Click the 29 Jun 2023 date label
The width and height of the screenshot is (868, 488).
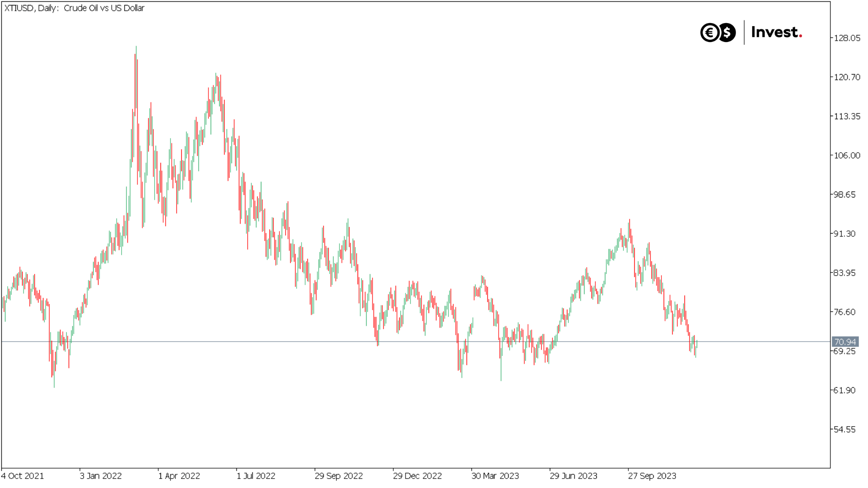(x=574, y=476)
